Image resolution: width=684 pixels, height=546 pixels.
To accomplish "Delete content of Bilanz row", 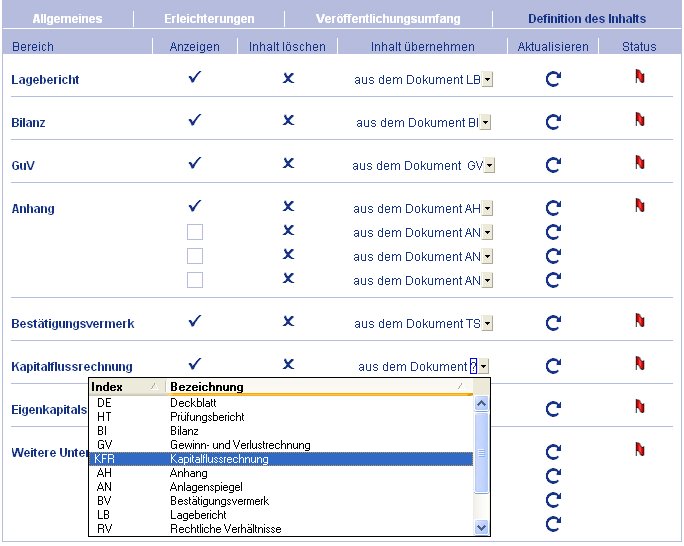I will (x=288, y=120).
